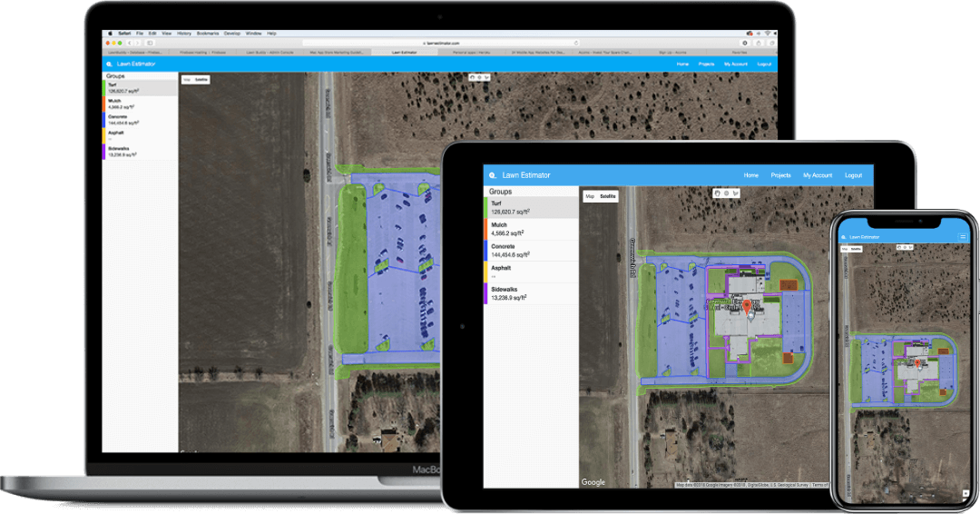The height and width of the screenshot is (514, 980).
Task: Click blue Concrete color bar on iPad
Action: 485,251
